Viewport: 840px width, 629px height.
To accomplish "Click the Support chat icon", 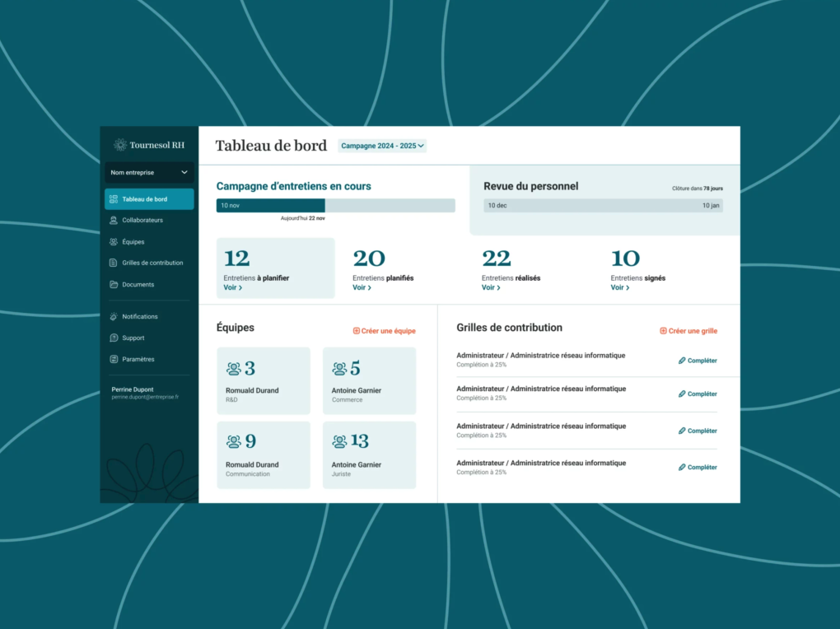I will pyautogui.click(x=114, y=338).
